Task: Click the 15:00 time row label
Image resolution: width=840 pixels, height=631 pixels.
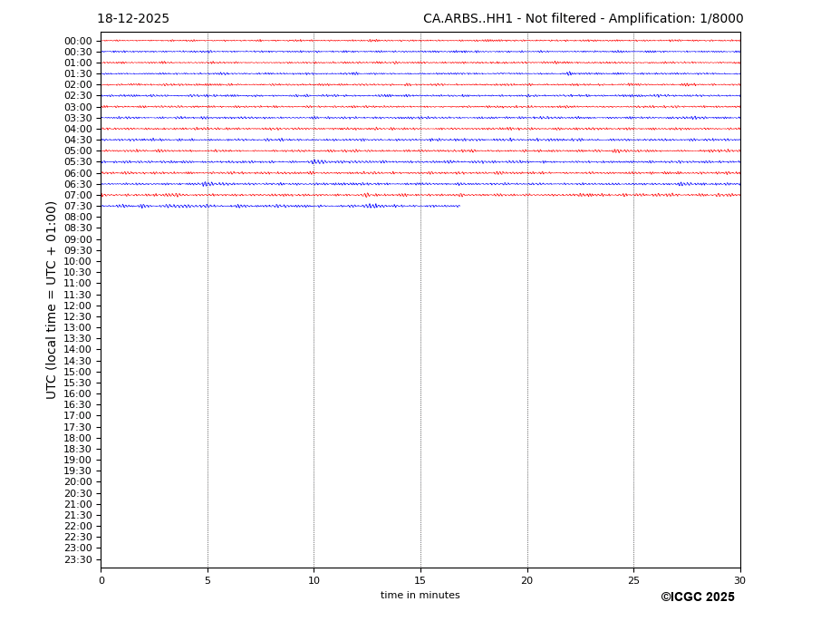Action: click(78, 372)
